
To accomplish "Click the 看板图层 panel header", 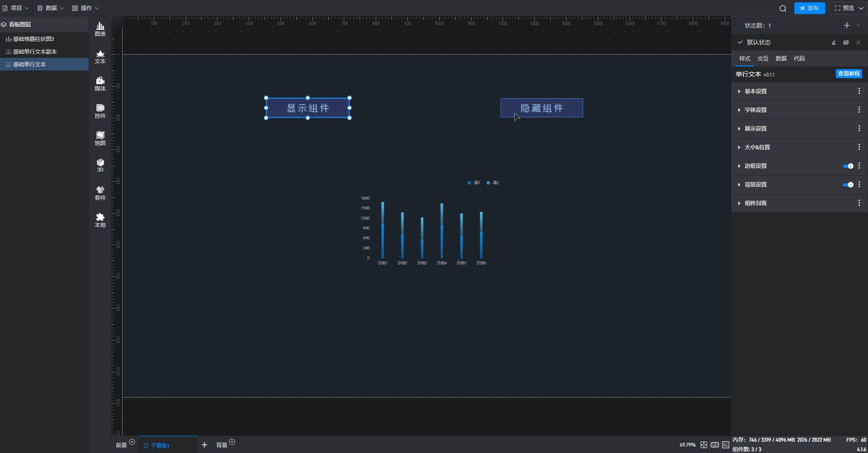I will tap(44, 25).
